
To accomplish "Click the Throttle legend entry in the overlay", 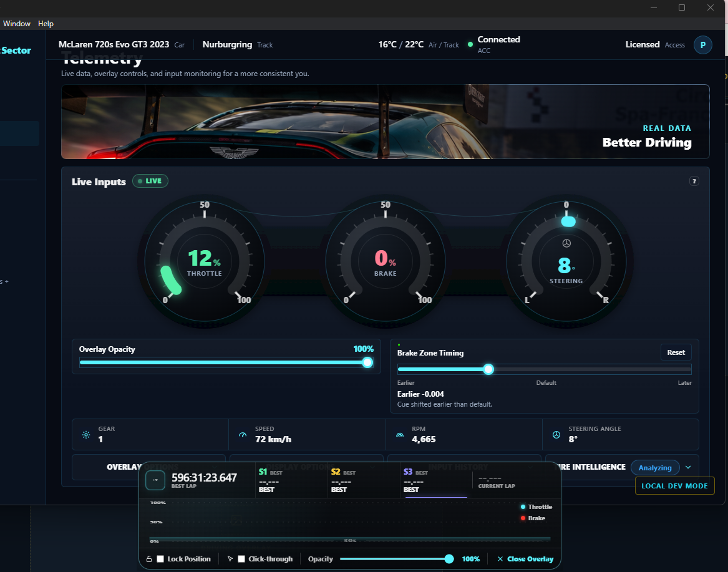I will 536,507.
